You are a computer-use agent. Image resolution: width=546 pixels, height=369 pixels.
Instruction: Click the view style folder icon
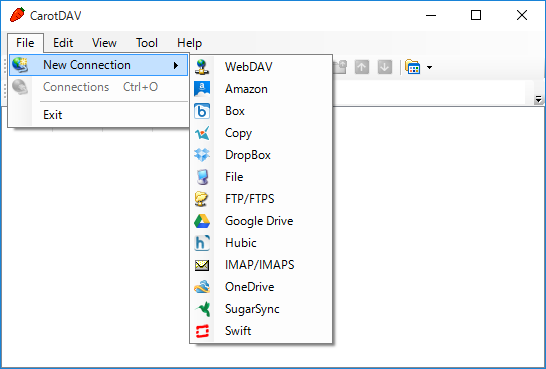(x=413, y=67)
